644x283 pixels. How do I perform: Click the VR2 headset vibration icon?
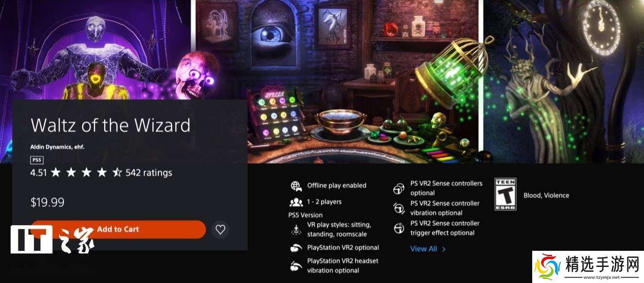tap(296, 266)
